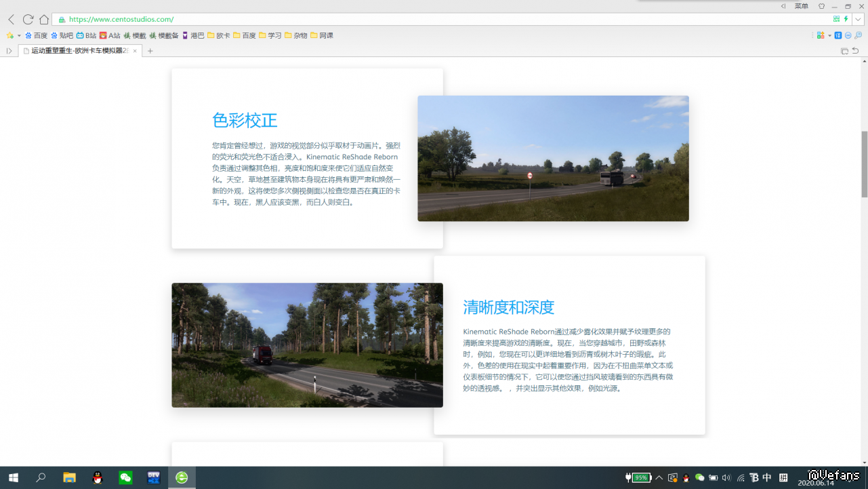868x489 pixels.
Task: Open the 贴吧 bookmark
Action: point(62,35)
